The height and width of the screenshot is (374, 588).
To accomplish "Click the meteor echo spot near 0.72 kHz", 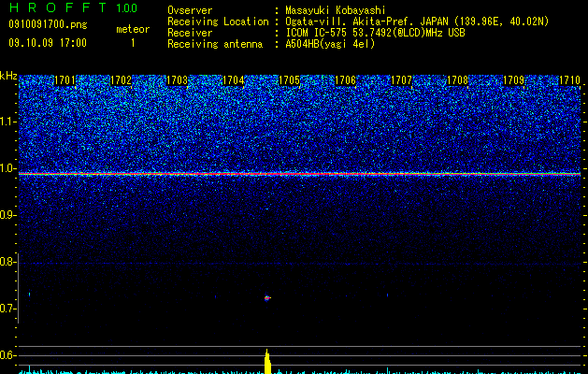I will [267, 298].
